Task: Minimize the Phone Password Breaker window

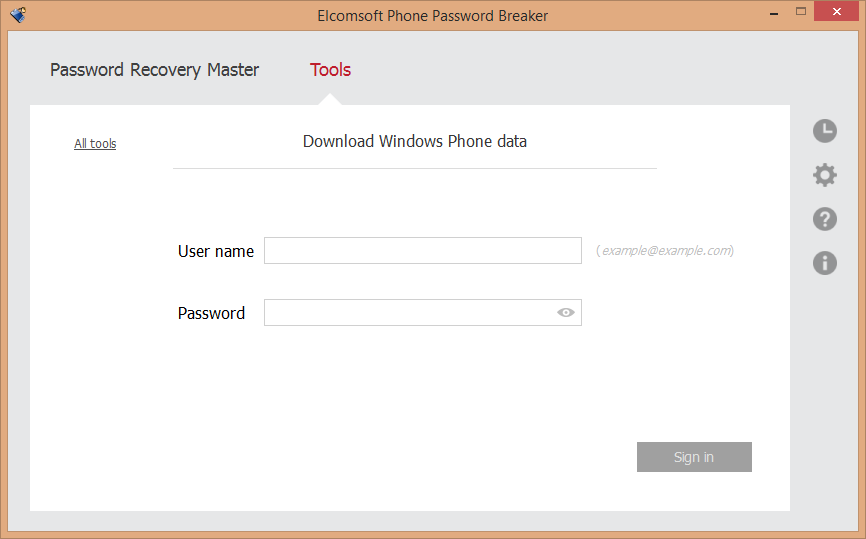Action: click(x=774, y=12)
